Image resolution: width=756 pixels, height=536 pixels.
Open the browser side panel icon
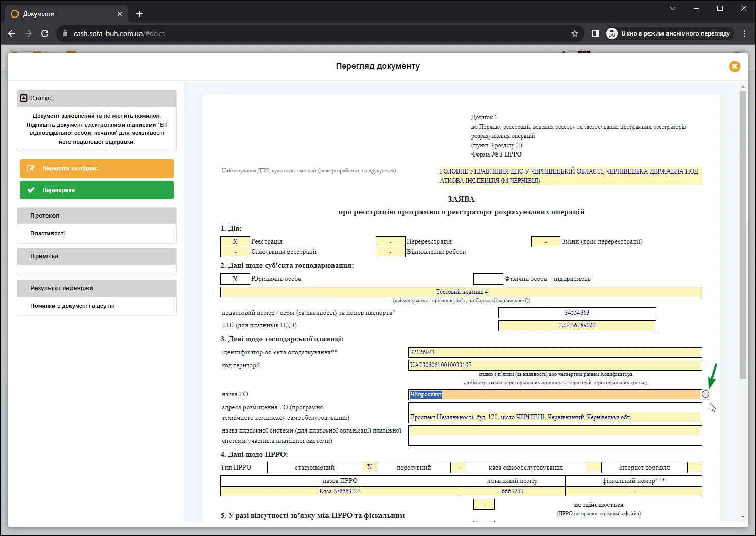595,33
